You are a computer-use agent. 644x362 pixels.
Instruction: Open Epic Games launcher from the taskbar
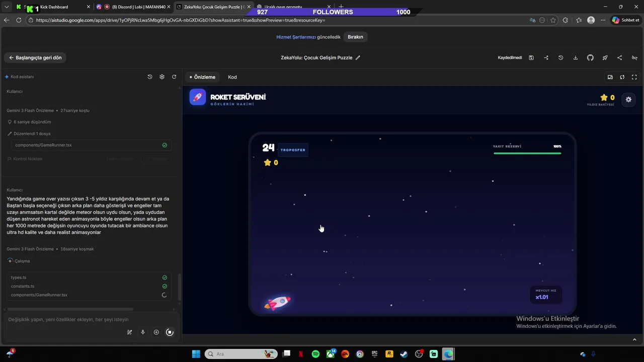coord(374,354)
